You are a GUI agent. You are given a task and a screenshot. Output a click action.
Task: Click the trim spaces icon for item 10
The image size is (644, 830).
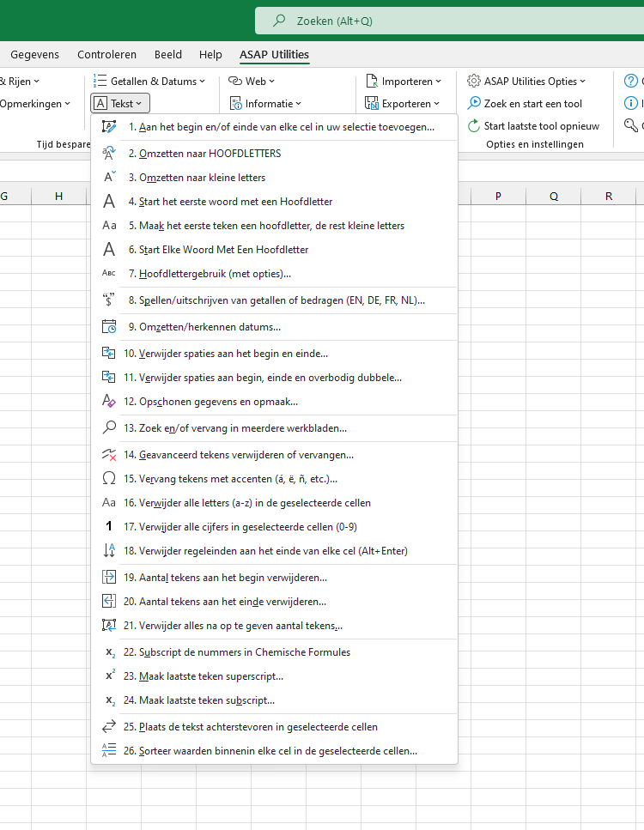[108, 353]
